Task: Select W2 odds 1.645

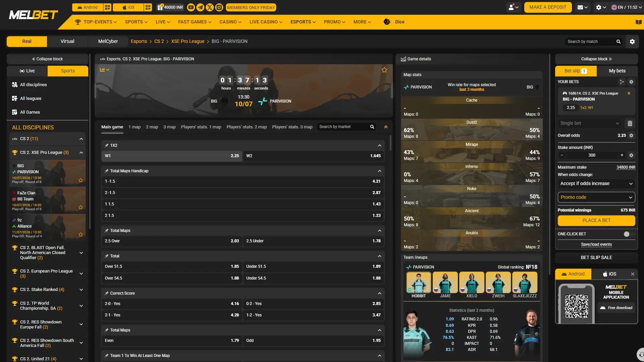Action: [x=313, y=156]
